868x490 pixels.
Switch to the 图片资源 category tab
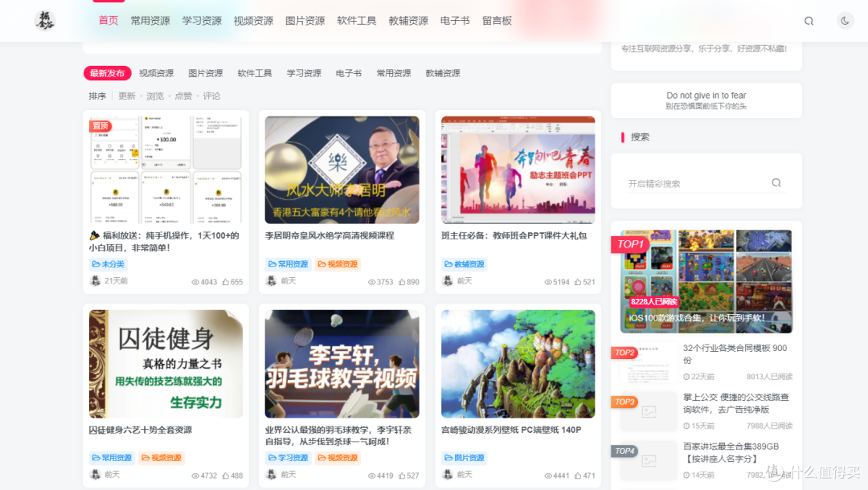point(206,73)
